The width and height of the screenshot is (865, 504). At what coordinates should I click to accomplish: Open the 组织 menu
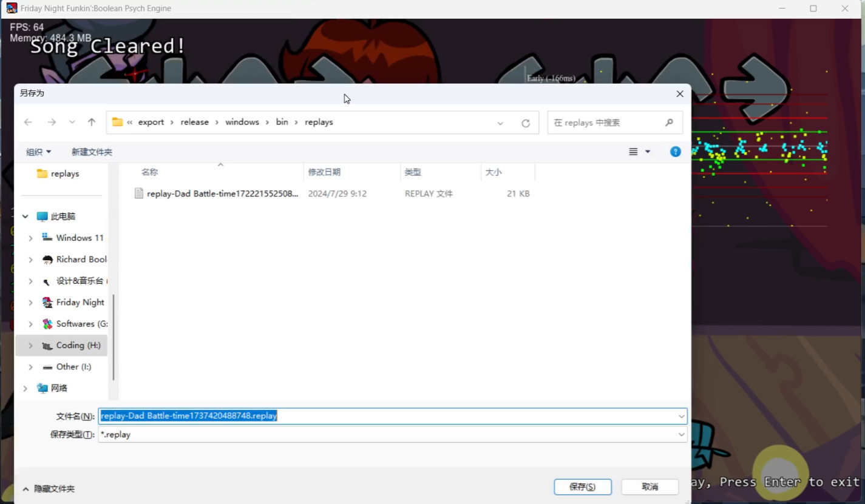(x=38, y=152)
